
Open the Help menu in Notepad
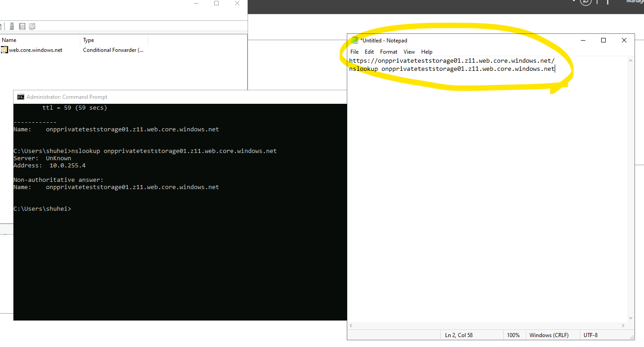point(427,52)
